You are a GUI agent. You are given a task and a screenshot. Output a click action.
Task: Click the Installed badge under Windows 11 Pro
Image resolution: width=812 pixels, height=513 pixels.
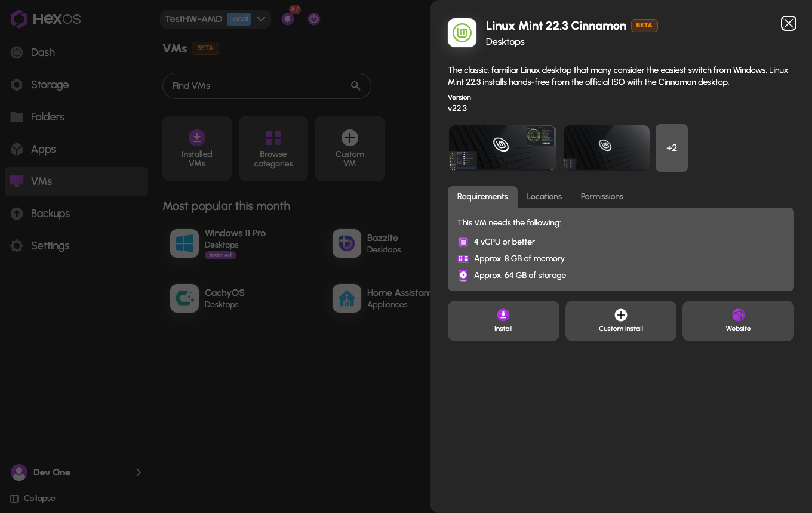point(220,255)
